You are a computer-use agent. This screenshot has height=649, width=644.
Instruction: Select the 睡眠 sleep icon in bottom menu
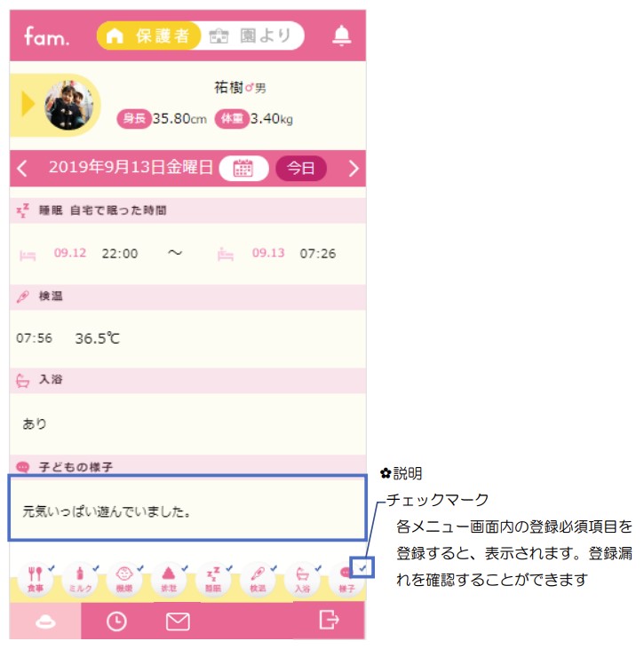[213, 580]
